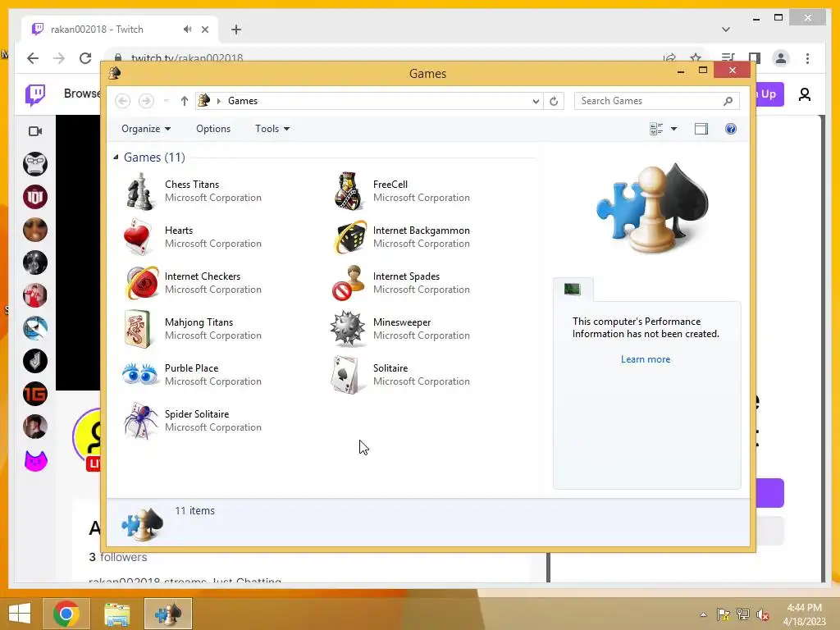Click the Twitch followed channels camera icon
The width and height of the screenshot is (840, 630).
35,131
